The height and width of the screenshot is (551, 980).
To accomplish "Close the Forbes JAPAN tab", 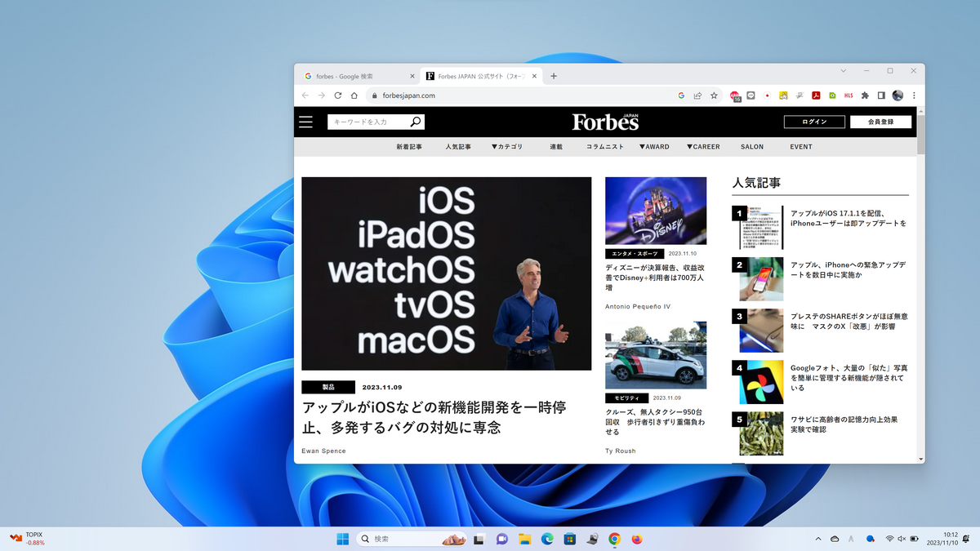I will point(535,76).
